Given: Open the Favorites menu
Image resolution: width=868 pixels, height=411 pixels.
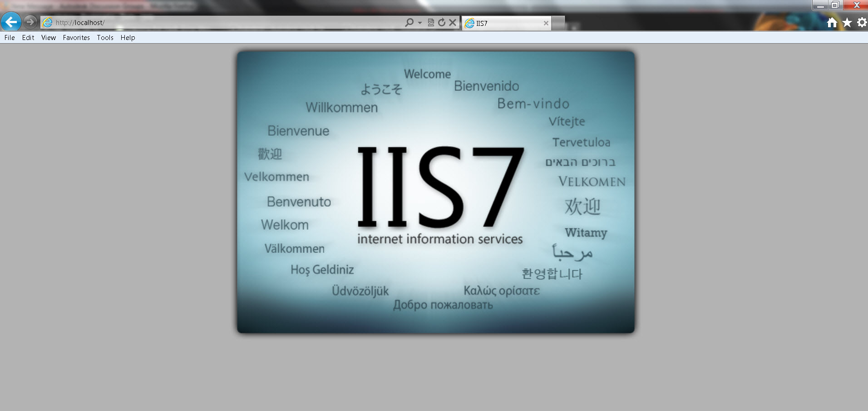Looking at the screenshot, I should pyautogui.click(x=76, y=38).
